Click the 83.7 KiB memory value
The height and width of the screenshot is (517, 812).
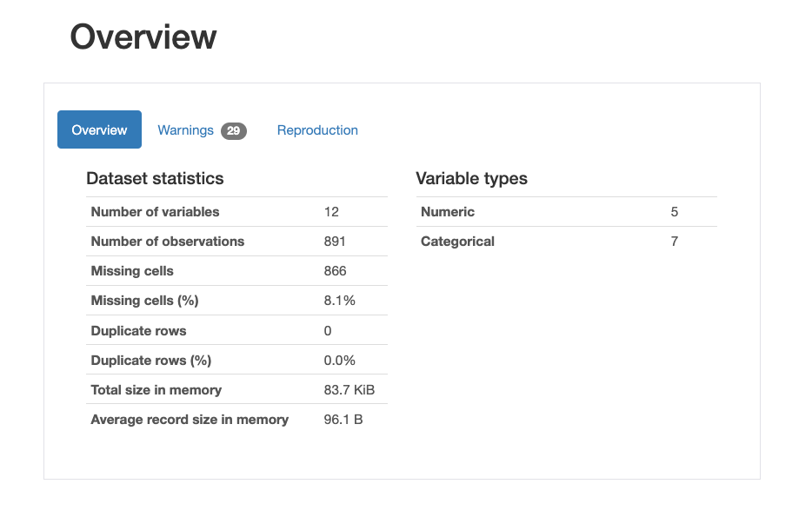(349, 389)
